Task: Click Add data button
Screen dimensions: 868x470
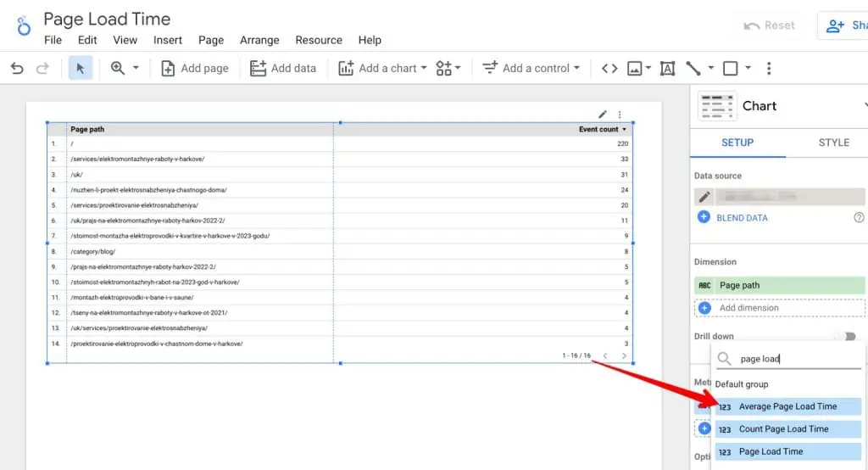Action: tap(283, 68)
